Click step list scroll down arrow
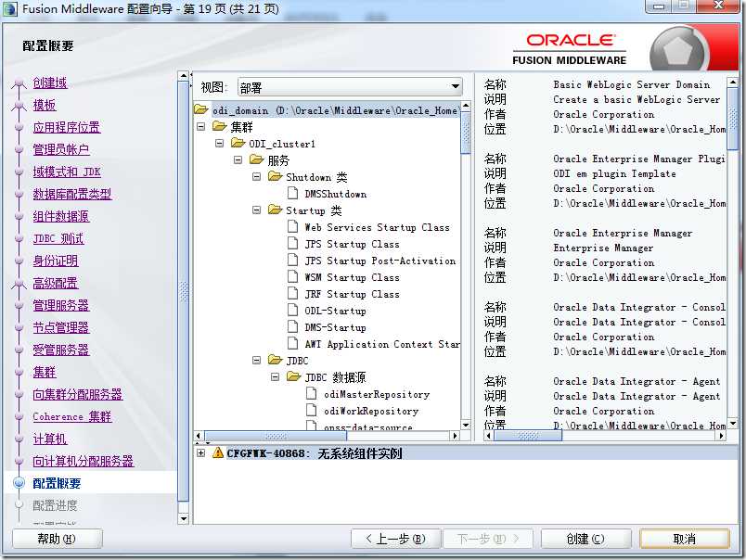This screenshot has height=560, width=746. point(183,518)
